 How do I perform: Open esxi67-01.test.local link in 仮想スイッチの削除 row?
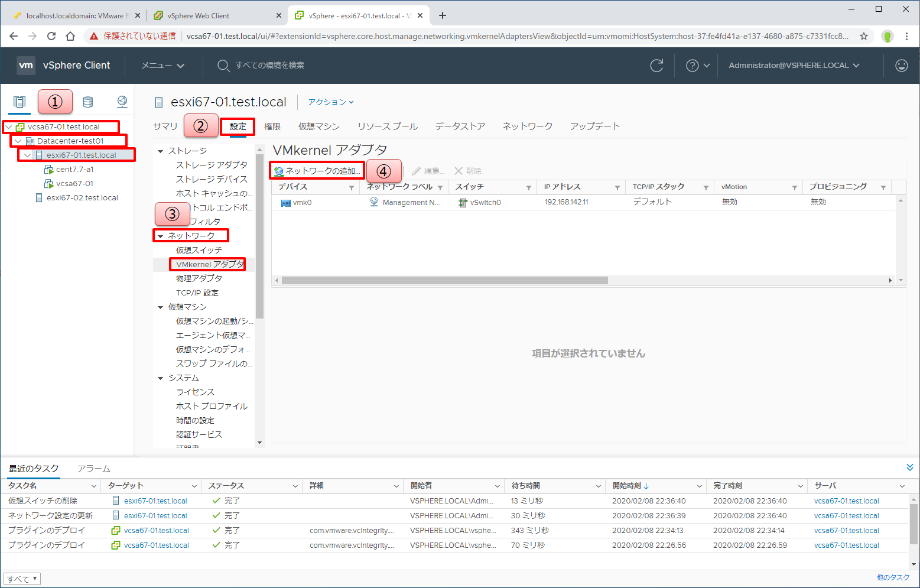point(155,501)
